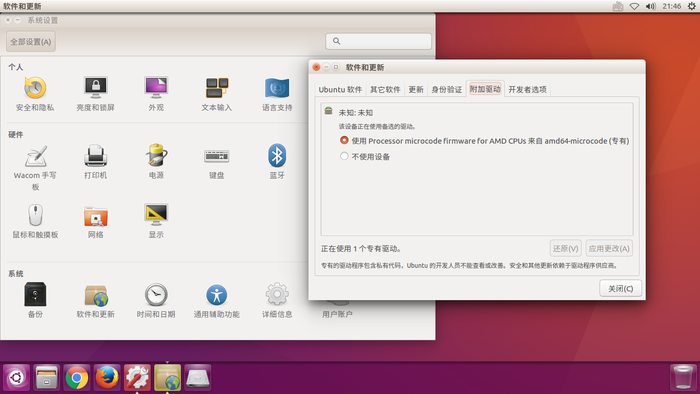Screen dimensions: 700x394
Task: Switch to 身份验证 (Authentication) tab
Action: click(x=446, y=89)
